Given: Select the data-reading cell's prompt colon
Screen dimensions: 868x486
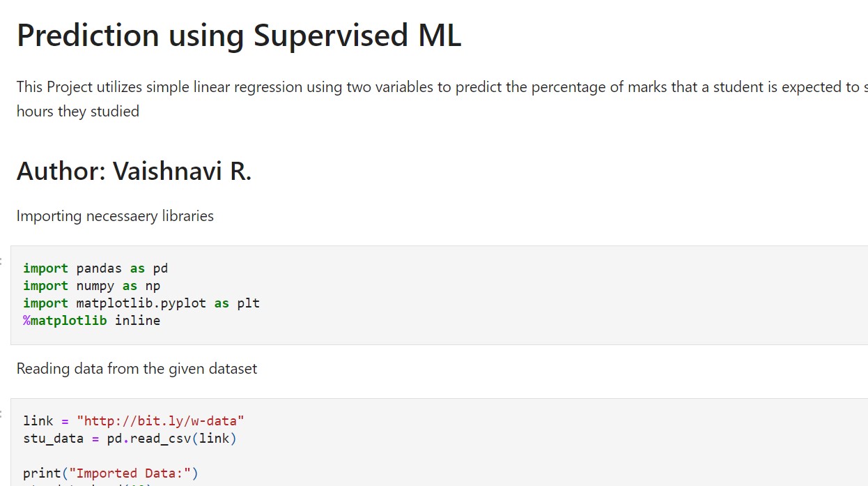Looking at the screenshot, I should point(1,415).
